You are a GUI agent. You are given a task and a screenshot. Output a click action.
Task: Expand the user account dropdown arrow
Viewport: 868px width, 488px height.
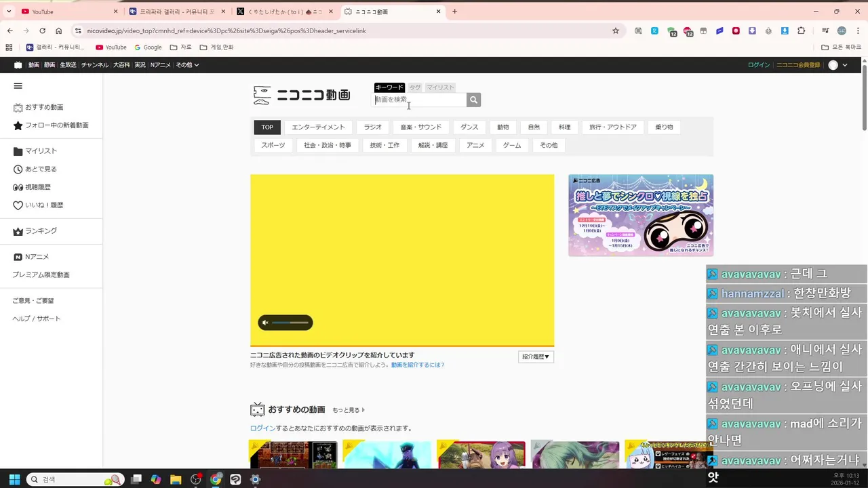coord(845,65)
